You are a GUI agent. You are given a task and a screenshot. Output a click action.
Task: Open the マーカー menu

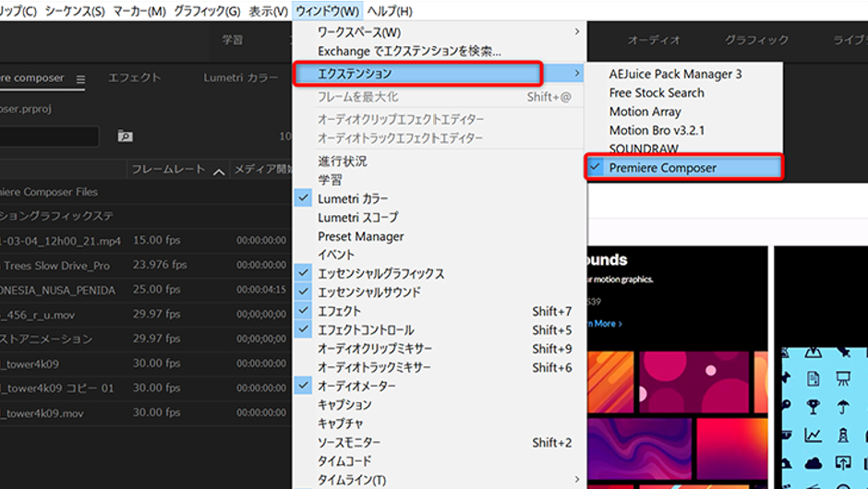pyautogui.click(x=139, y=10)
